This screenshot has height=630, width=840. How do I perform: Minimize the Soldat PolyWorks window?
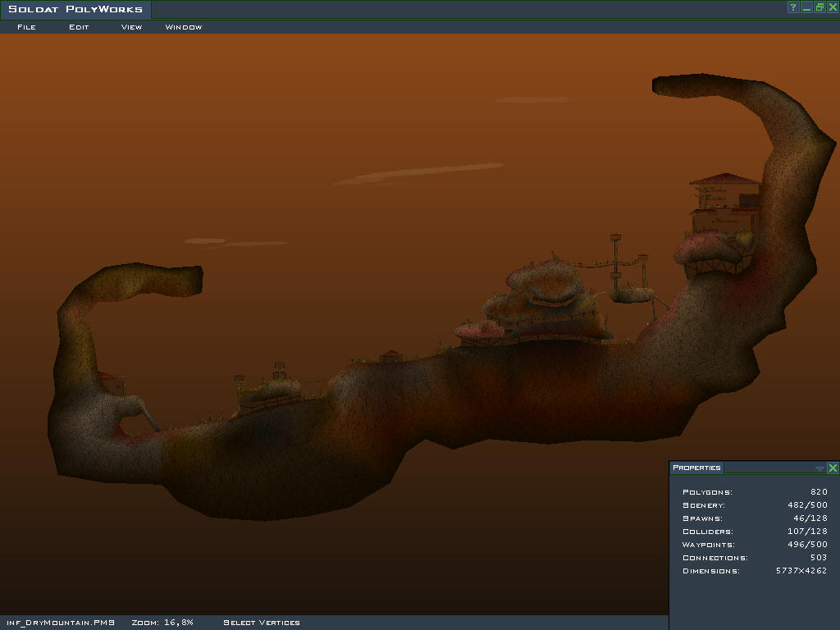[x=806, y=7]
